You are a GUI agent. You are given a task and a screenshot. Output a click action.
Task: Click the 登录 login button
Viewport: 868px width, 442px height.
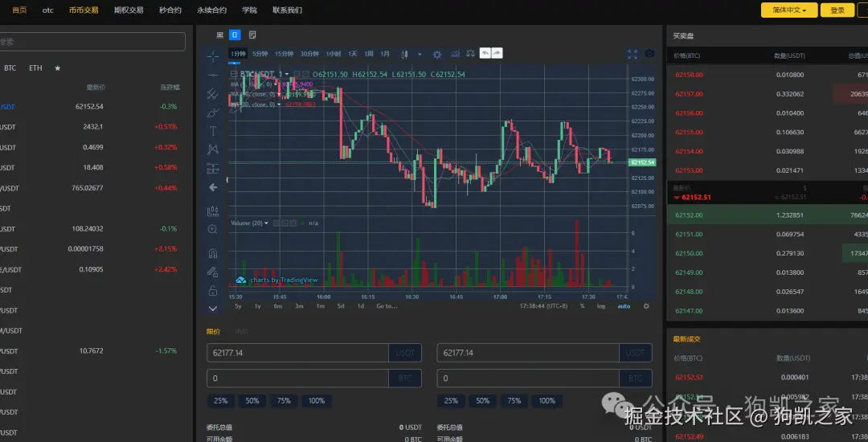[837, 10]
